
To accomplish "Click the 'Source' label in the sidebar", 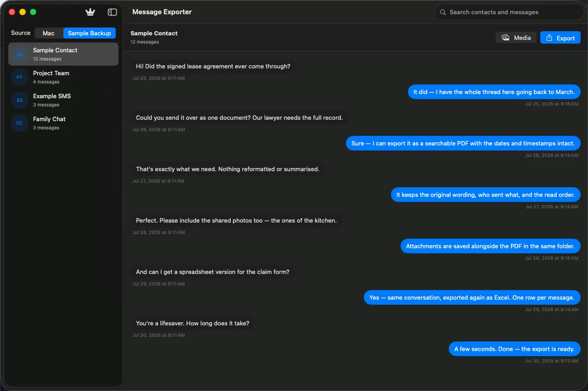I will [x=21, y=33].
